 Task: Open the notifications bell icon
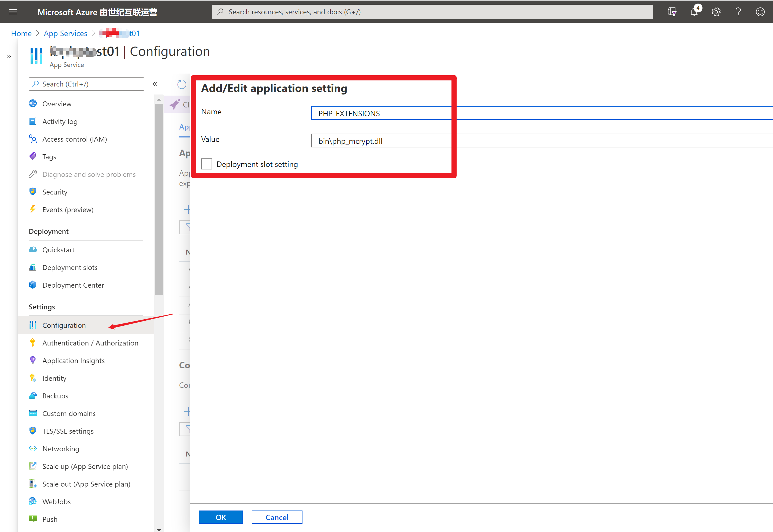tap(694, 12)
